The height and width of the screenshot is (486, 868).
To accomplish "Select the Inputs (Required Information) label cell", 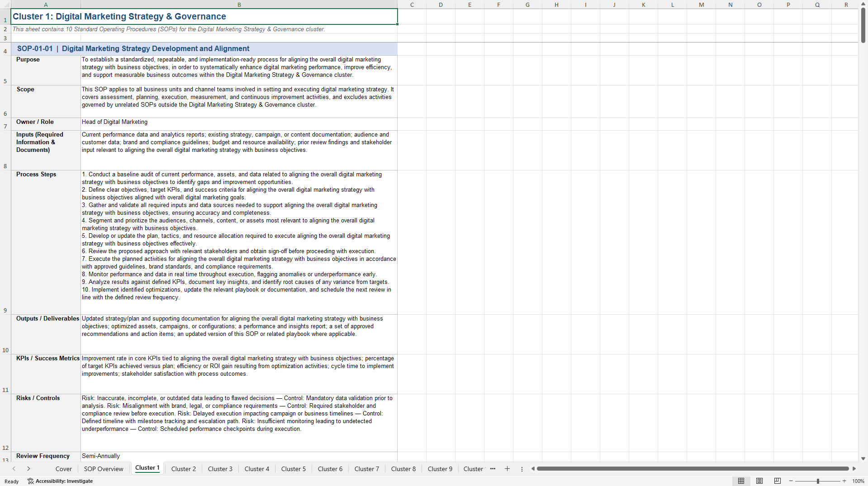I will (46, 151).
